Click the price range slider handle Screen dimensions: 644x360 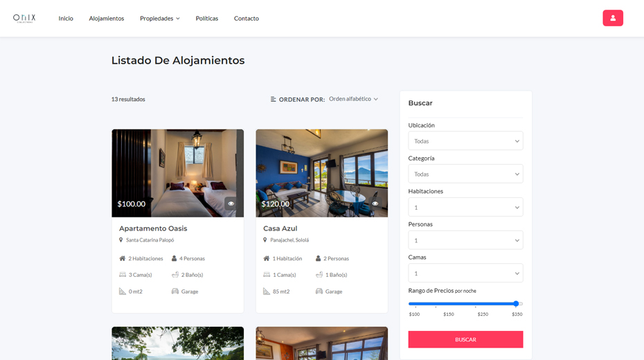pyautogui.click(x=516, y=304)
